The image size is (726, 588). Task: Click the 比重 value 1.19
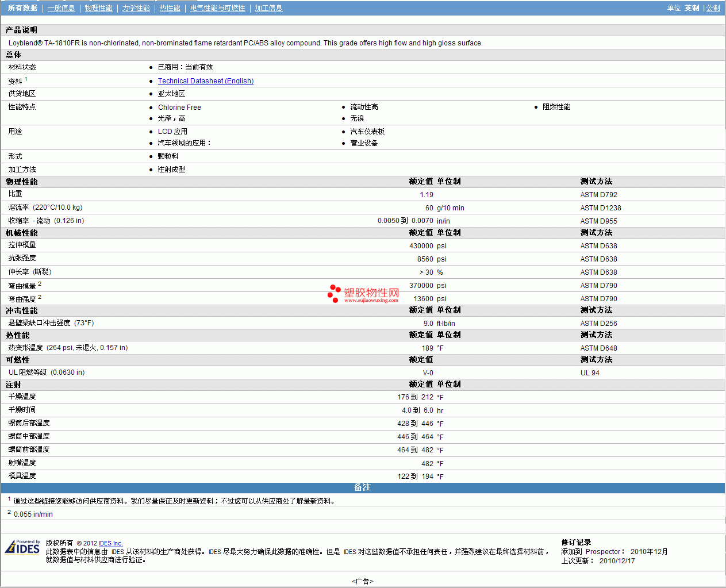[x=427, y=195]
